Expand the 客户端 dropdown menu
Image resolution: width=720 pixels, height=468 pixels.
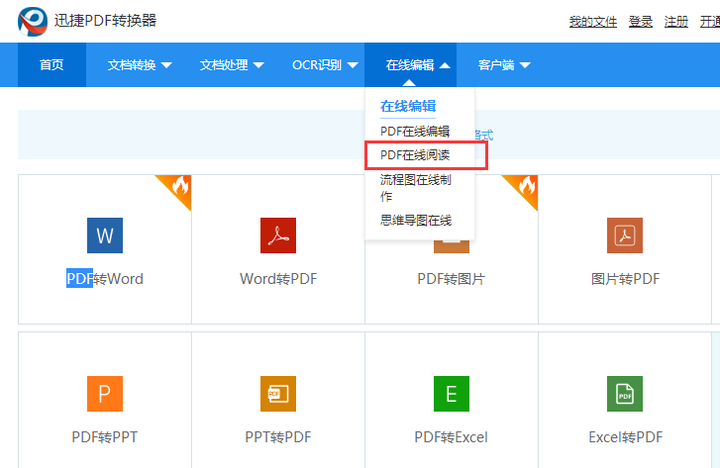pos(504,65)
